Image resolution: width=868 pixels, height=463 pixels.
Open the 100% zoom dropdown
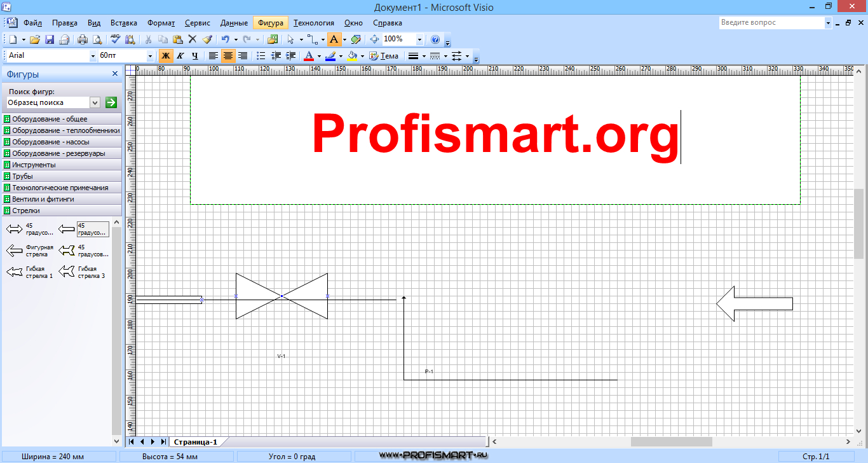(x=419, y=39)
